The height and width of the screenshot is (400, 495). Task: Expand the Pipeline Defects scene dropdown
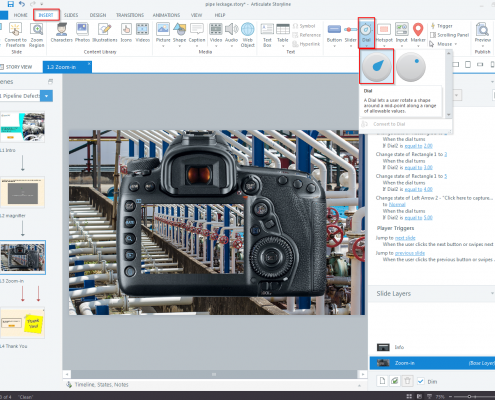[x=47, y=96]
